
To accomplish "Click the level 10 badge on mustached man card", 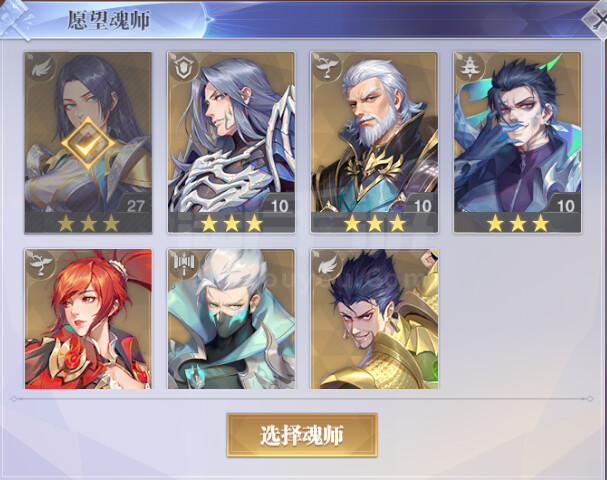I will coord(565,206).
